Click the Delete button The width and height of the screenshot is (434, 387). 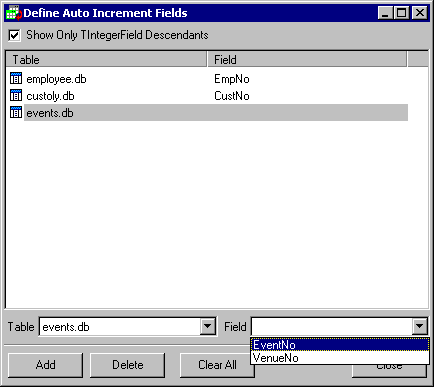pos(128,365)
